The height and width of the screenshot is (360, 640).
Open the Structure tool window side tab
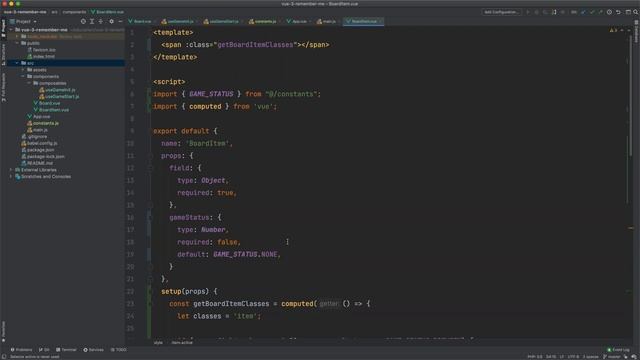tap(3, 54)
